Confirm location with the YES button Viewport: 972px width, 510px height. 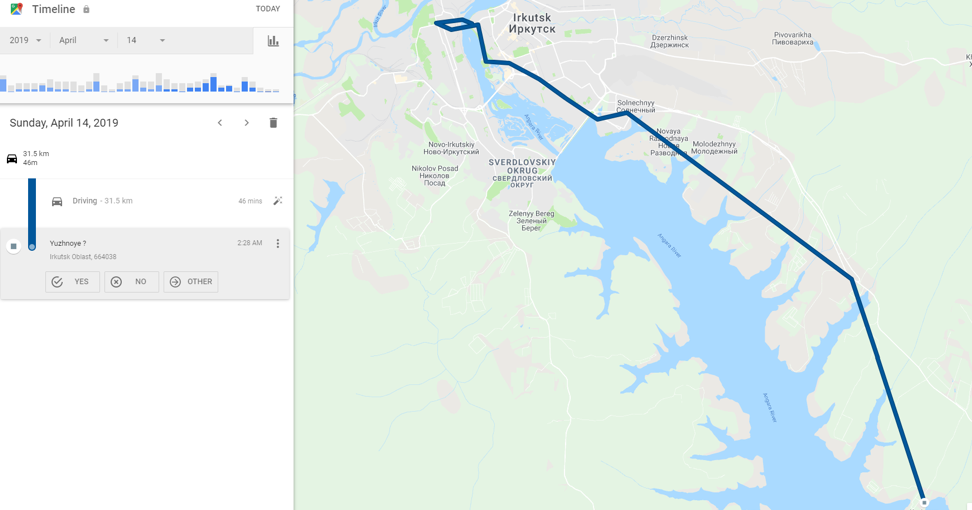point(73,282)
